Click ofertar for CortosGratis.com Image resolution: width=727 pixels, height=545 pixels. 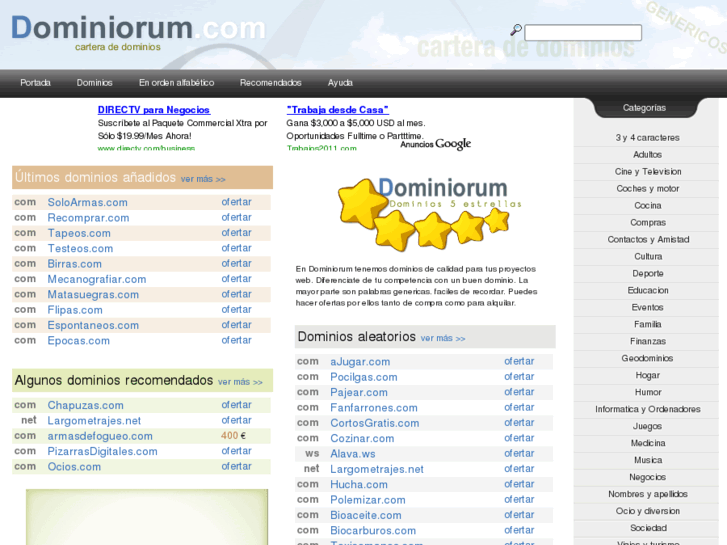[519, 423]
